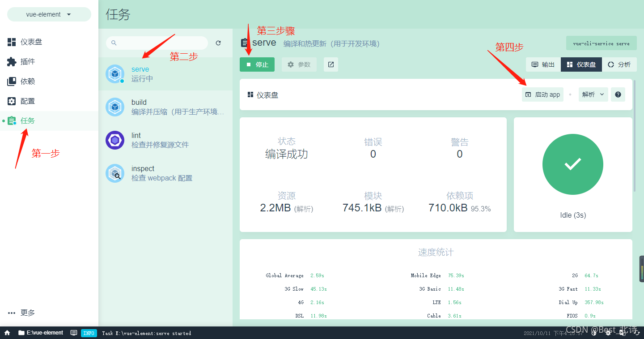
Task: Click the green success checkmark circle
Action: tap(573, 164)
